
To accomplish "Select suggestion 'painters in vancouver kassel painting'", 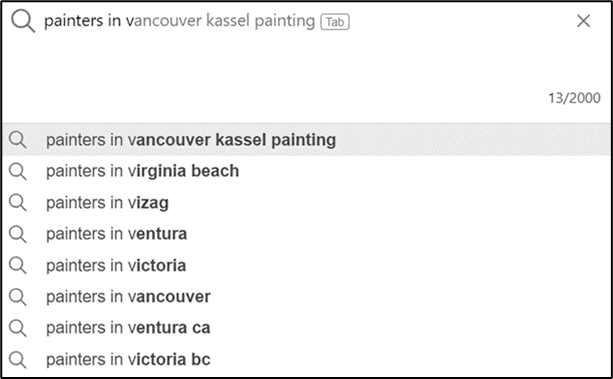I will pos(306,140).
